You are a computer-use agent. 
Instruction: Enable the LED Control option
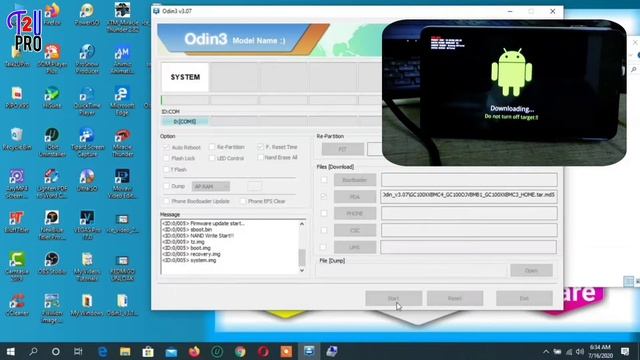click(212, 158)
